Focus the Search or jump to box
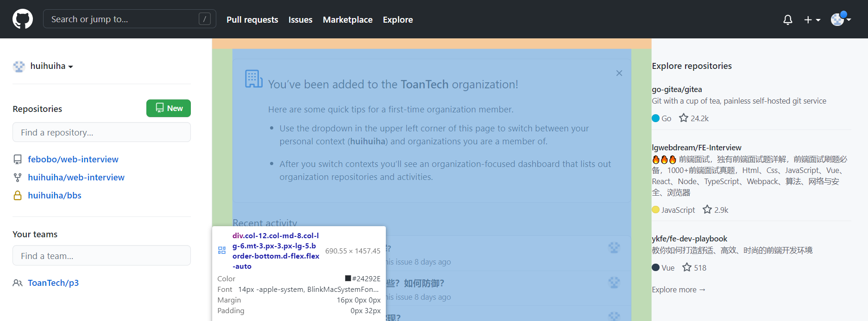The width and height of the screenshot is (868, 321). pyautogui.click(x=129, y=19)
